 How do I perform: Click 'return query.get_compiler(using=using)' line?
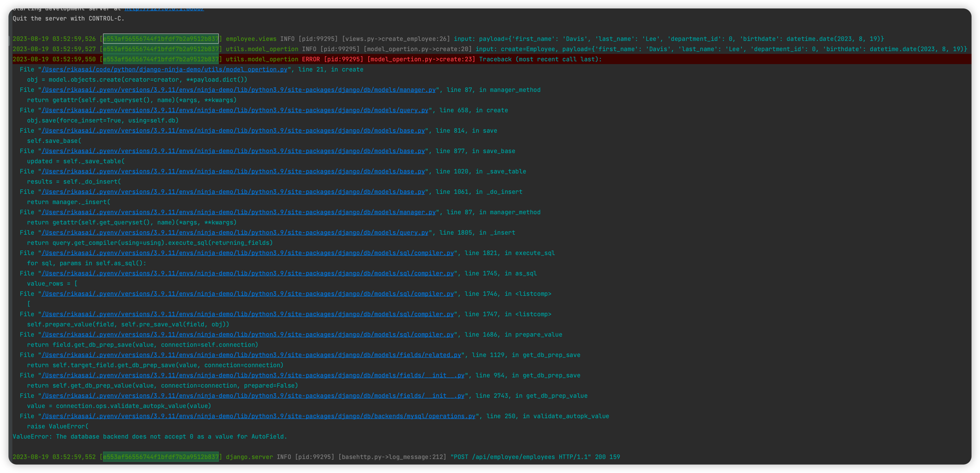(x=150, y=243)
